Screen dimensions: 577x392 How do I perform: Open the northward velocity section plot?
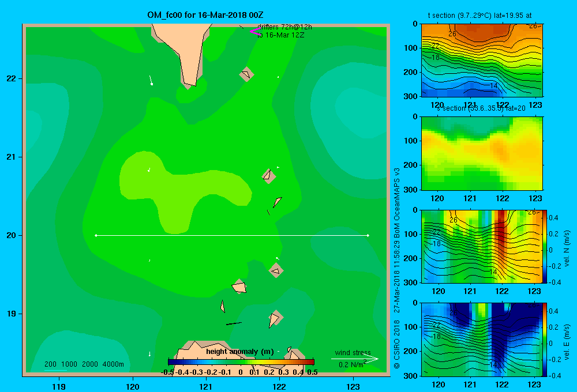tap(482, 246)
